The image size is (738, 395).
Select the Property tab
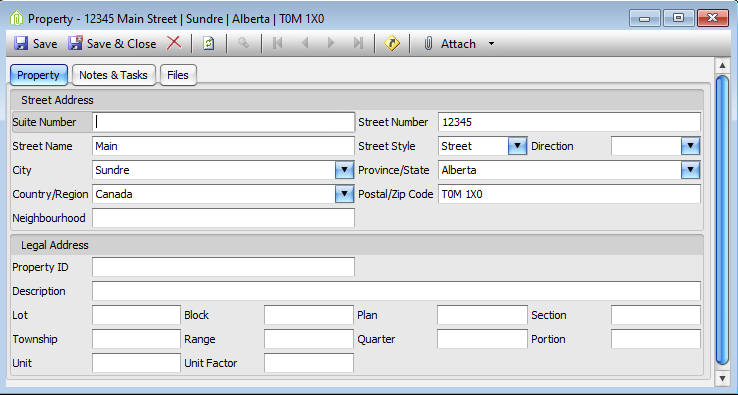coord(39,75)
